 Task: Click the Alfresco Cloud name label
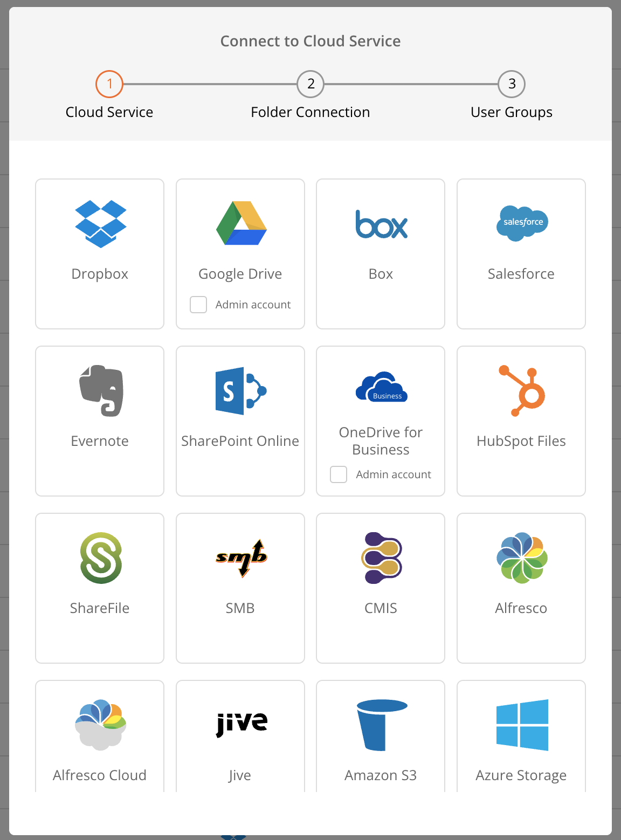click(100, 775)
